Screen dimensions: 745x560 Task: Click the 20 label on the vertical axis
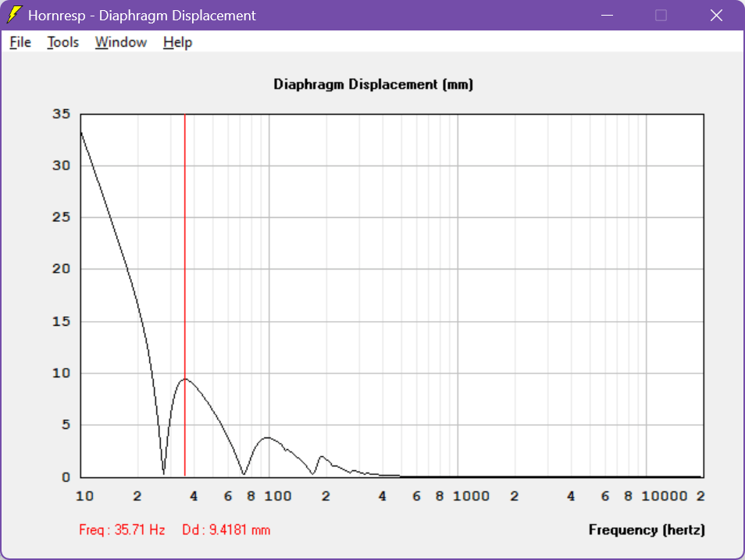[x=61, y=269]
